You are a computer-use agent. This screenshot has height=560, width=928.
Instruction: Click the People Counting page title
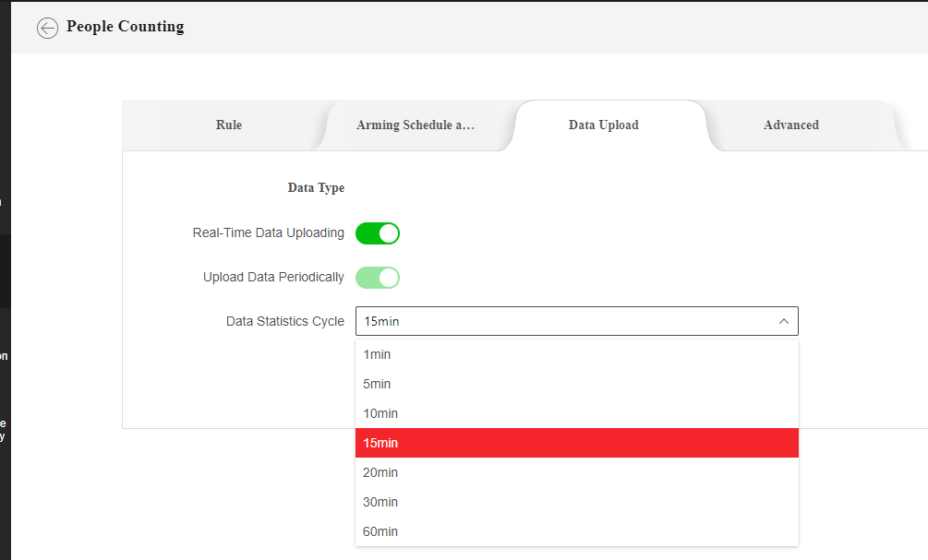pyautogui.click(x=125, y=27)
